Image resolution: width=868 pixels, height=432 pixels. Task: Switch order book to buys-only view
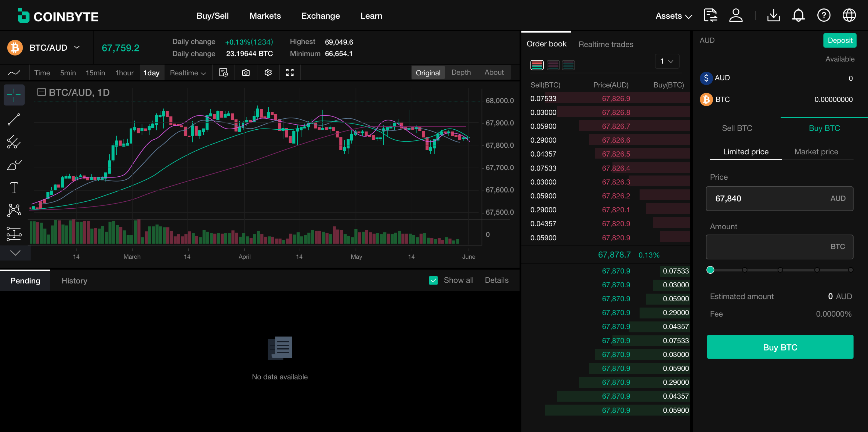point(568,65)
